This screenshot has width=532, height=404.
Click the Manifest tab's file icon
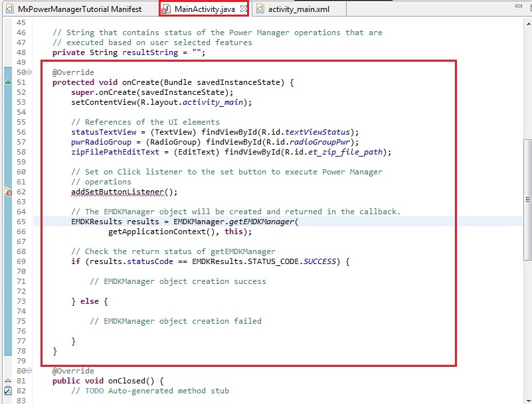pos(9,9)
